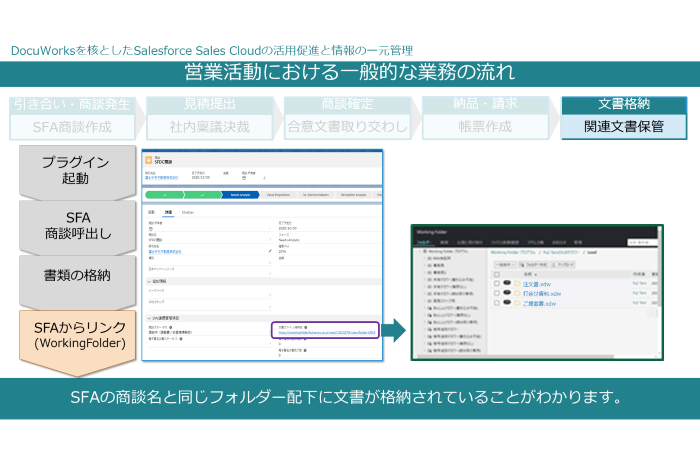Click the orange opportunity icon in Salesforce header

[149, 160]
